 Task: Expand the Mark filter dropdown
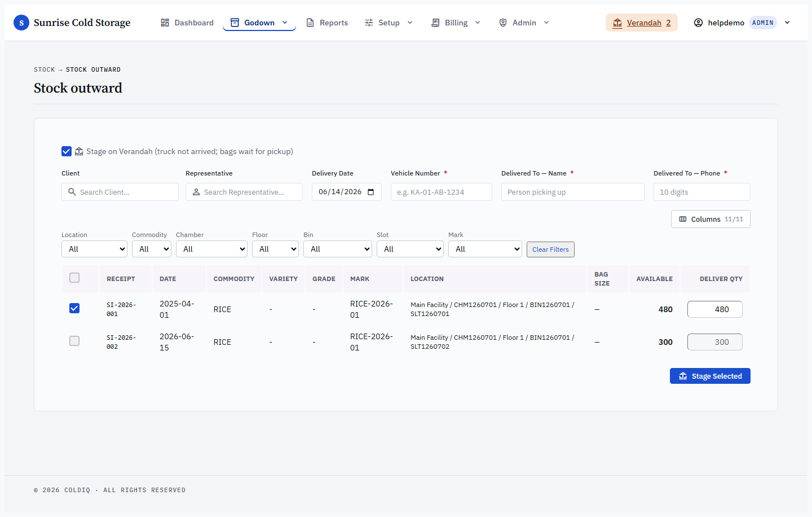point(485,249)
